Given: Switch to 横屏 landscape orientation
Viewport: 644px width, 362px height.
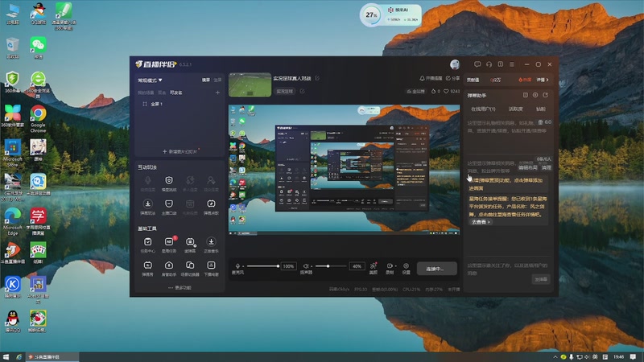Looking at the screenshot, I should pyautogui.click(x=206, y=80).
